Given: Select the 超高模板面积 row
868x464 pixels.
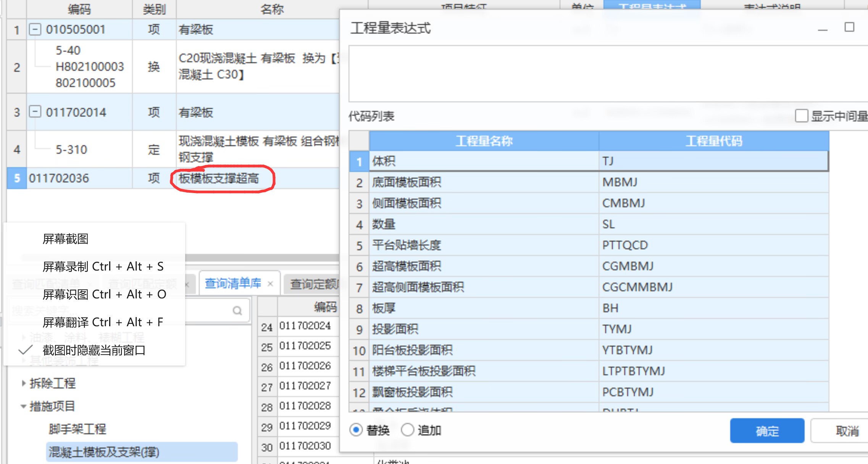Looking at the screenshot, I should coord(589,266).
